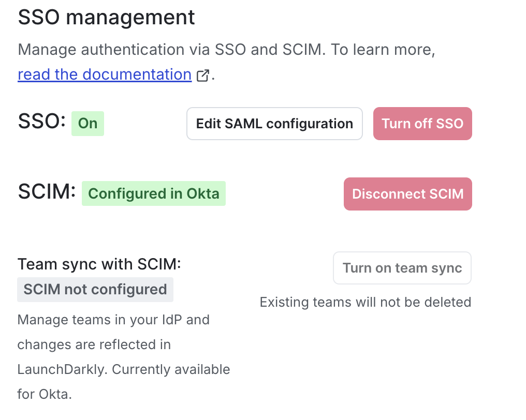Open 'read the documentation' link

(104, 74)
